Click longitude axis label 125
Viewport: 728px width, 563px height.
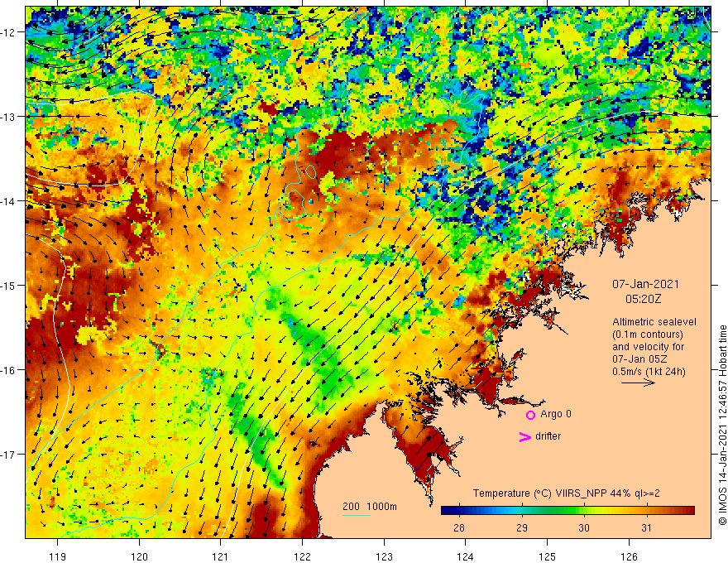(548, 556)
